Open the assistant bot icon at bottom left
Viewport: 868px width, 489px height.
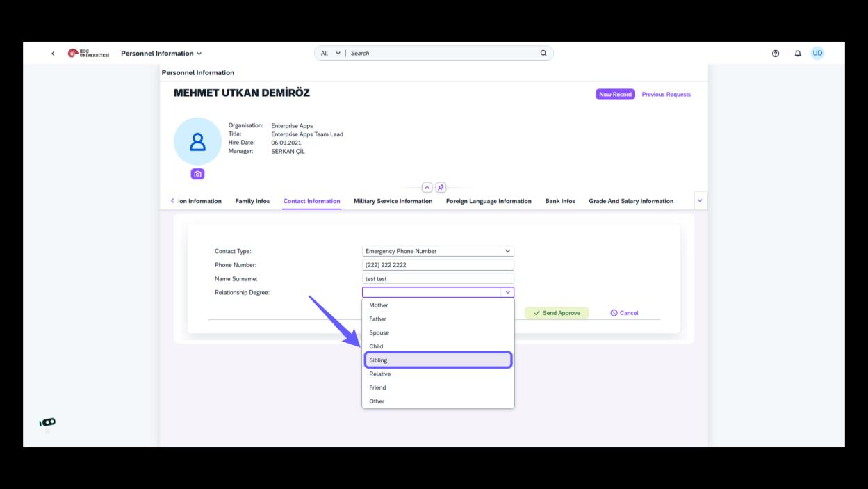click(48, 422)
